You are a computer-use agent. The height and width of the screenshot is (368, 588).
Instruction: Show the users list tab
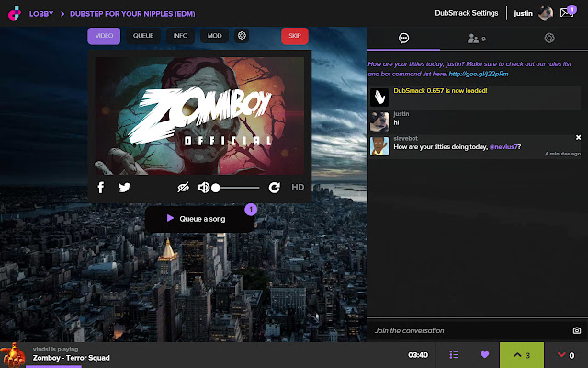pos(476,39)
